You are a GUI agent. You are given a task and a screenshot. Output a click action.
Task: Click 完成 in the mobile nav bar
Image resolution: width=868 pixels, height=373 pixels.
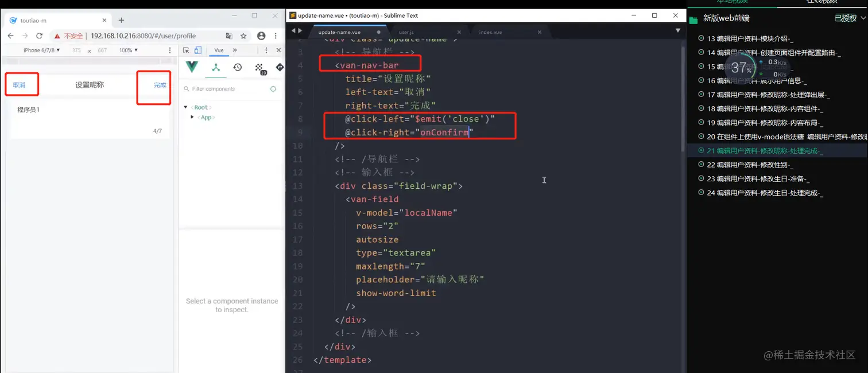coord(160,85)
